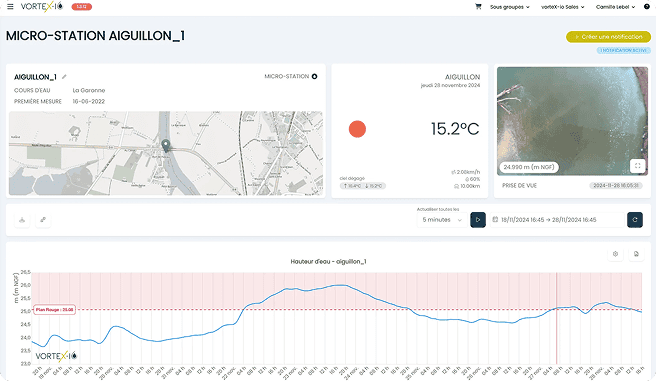This screenshot has height=381, width=656.
Task: Click the wind speed 2.06km/h value
Action: coord(466,172)
